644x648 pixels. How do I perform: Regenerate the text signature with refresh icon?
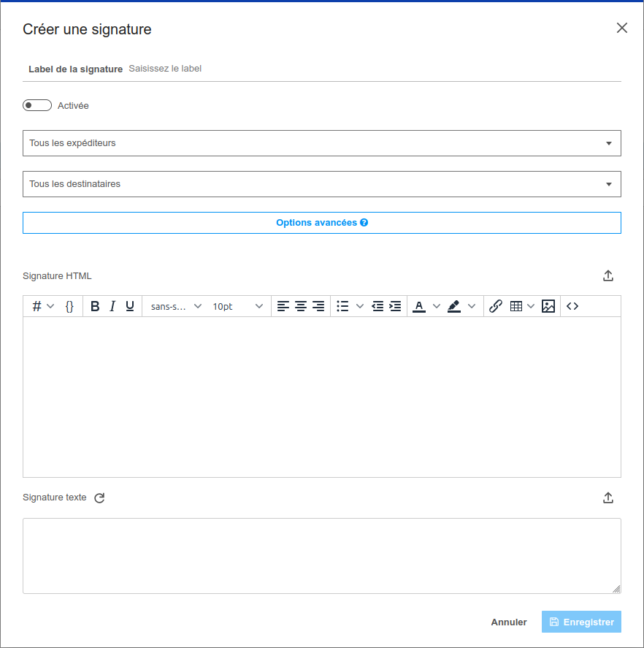tap(100, 498)
